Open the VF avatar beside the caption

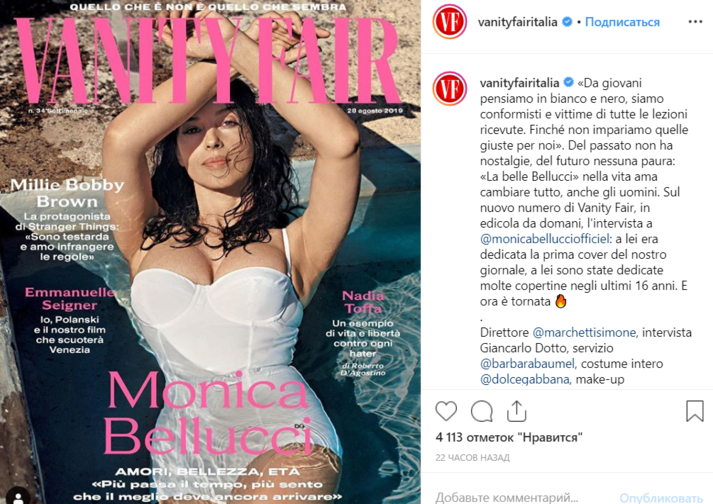449,89
